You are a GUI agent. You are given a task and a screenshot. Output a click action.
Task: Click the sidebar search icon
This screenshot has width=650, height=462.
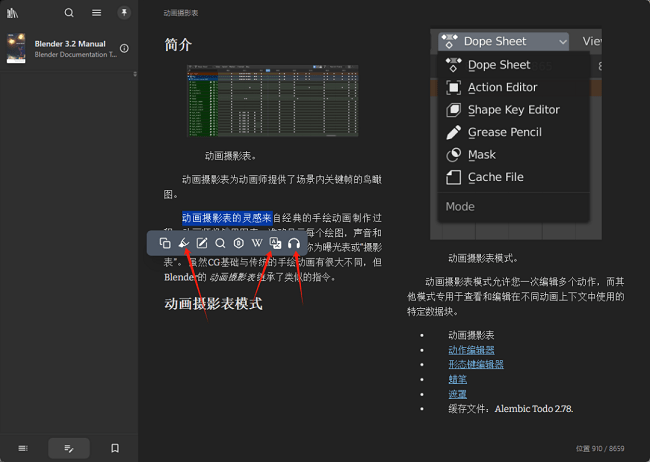[x=69, y=13]
